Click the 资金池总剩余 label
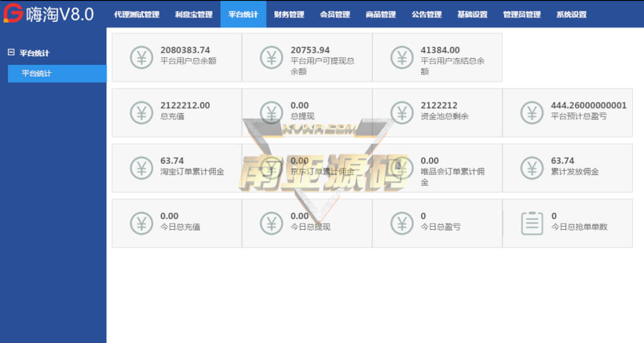 point(445,116)
